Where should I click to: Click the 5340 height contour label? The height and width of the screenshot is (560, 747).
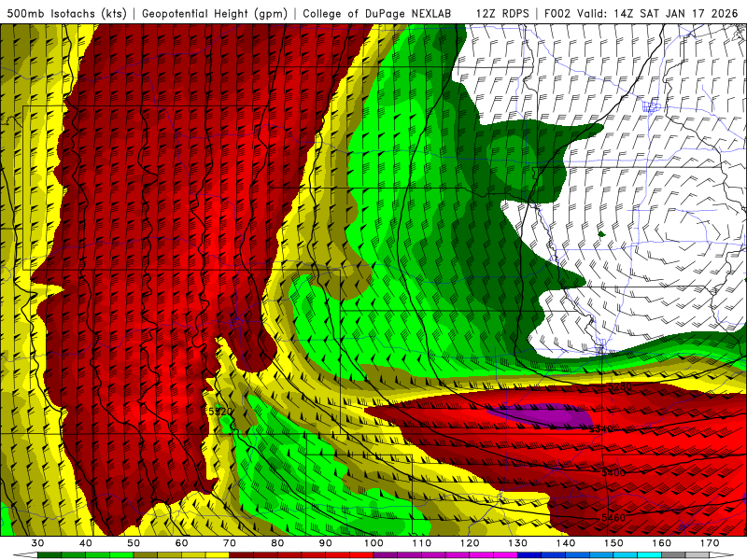(600, 429)
